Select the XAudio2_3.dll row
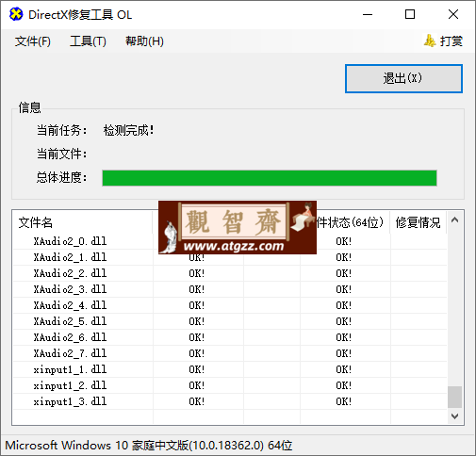The width and height of the screenshot is (476, 456). point(230,289)
